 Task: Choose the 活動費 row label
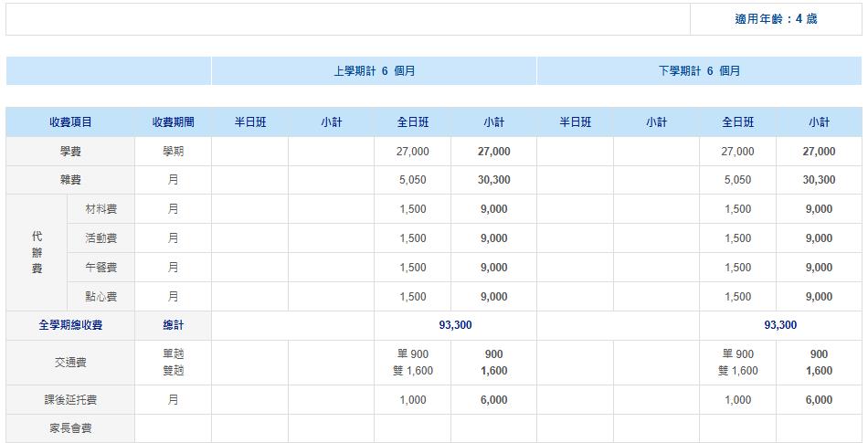pos(101,239)
